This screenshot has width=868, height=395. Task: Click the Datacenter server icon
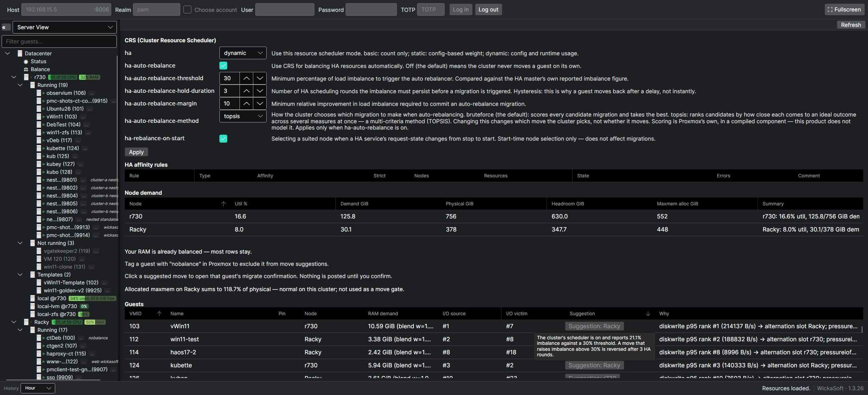20,53
